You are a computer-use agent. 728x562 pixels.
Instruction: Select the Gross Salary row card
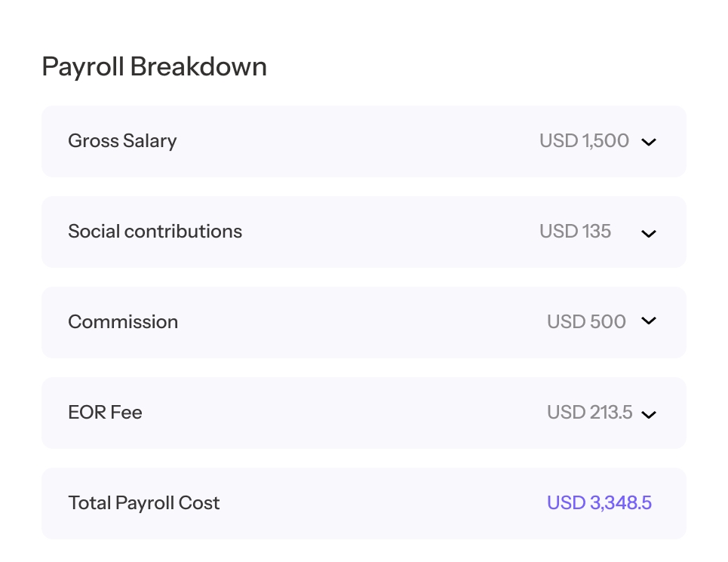coord(362,141)
